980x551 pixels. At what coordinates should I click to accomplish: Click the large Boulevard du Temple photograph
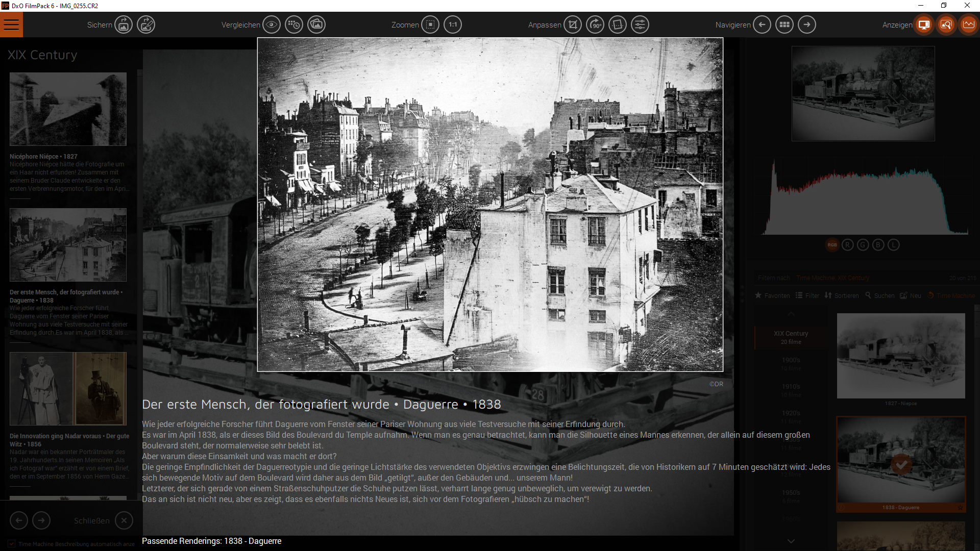coord(490,205)
